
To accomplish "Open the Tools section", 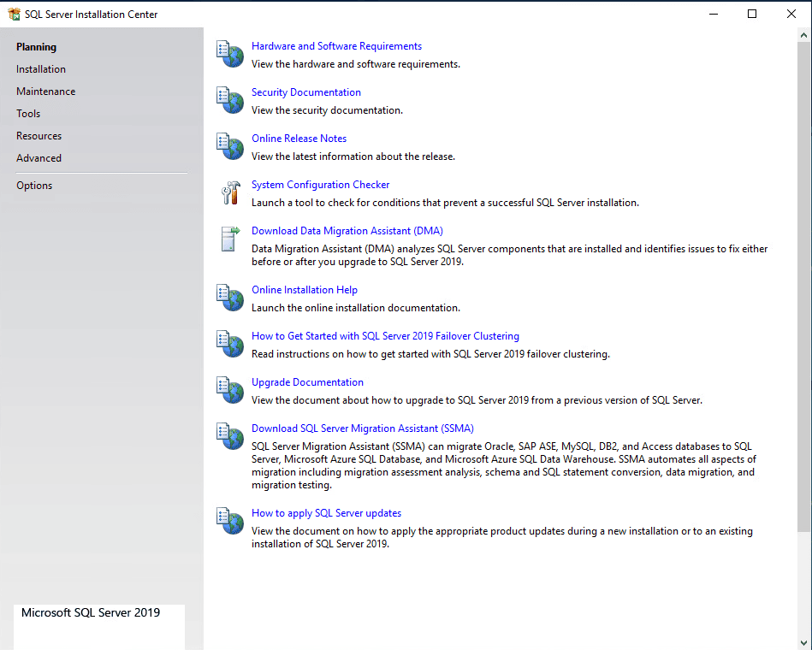I will (28, 114).
